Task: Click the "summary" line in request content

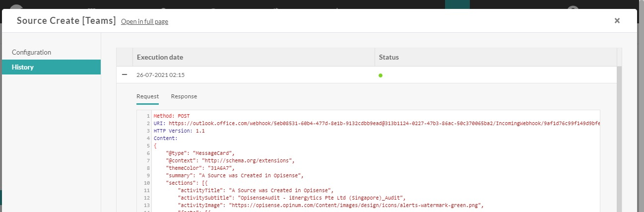Action: click(234, 175)
